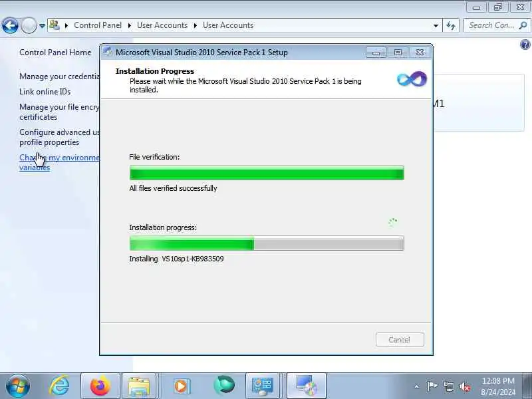Open the Windows Start menu
This screenshot has width=532, height=399.
pos(18,386)
